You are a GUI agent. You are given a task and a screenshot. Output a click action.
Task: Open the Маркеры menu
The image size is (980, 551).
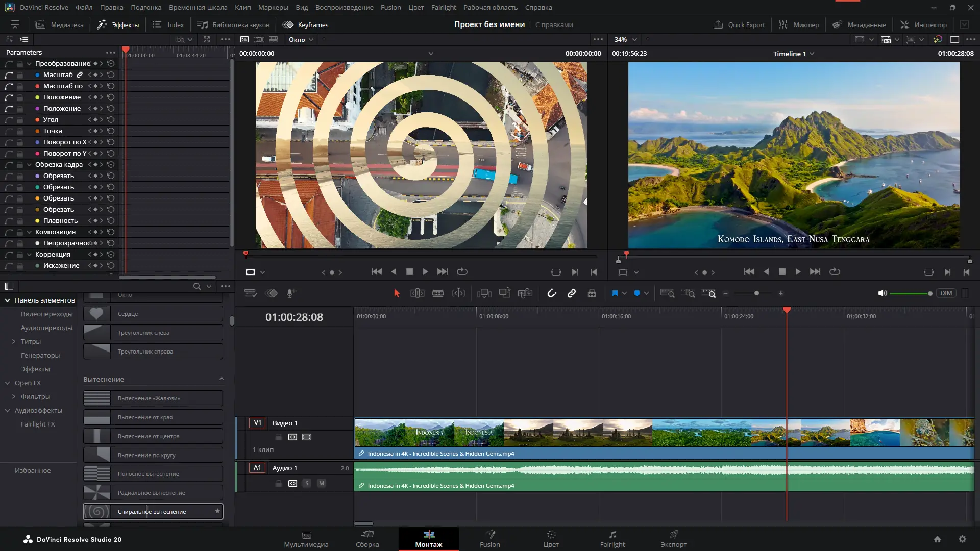click(273, 7)
